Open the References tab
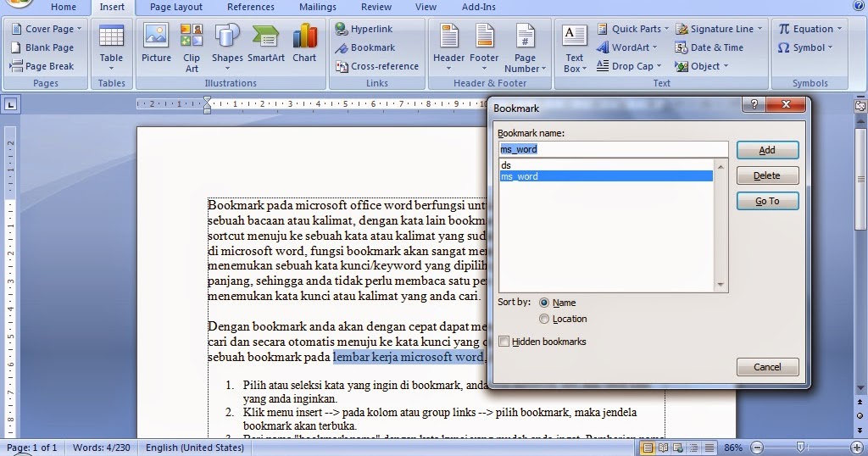 pyautogui.click(x=251, y=7)
